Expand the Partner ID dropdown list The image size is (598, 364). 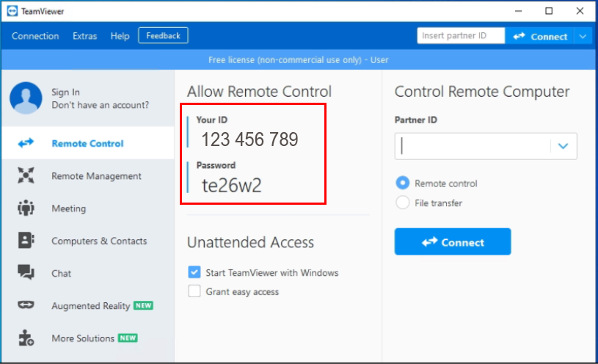(564, 146)
